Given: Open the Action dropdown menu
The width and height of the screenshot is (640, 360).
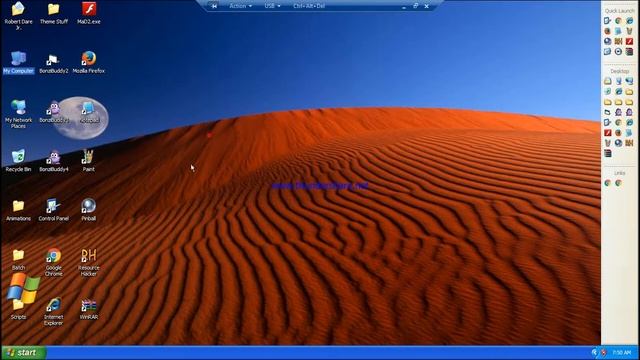Looking at the screenshot, I should click(x=240, y=6).
